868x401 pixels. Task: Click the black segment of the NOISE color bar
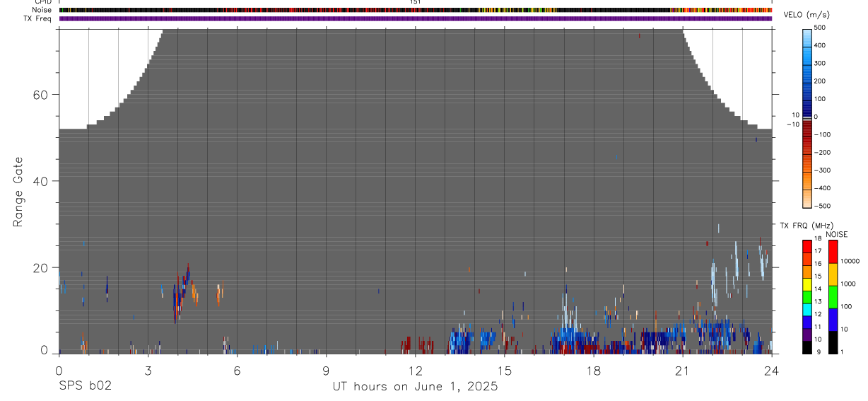[x=833, y=342]
